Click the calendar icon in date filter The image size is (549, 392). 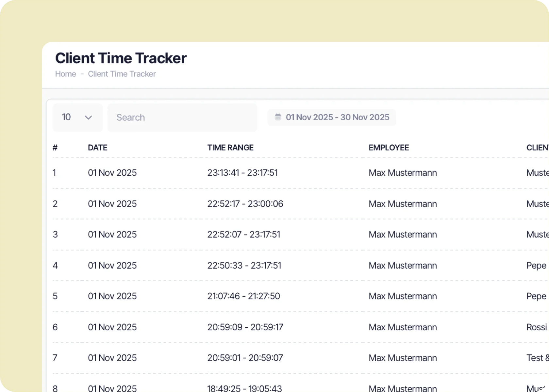278,117
